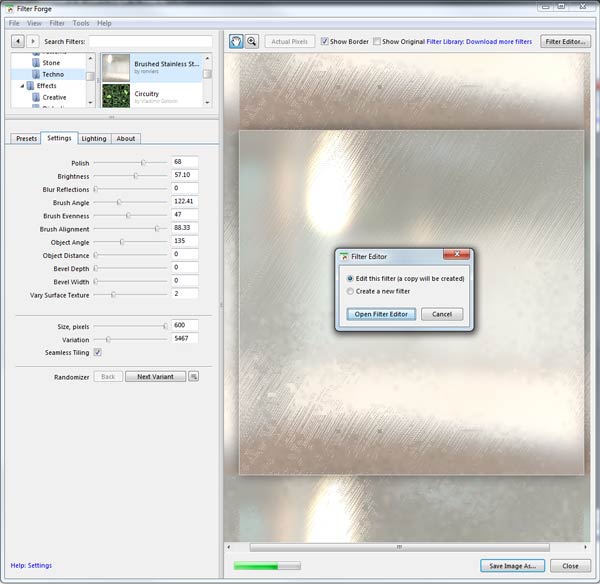Image resolution: width=600 pixels, height=584 pixels.
Task: Click the Open Filter Editor button
Action: click(x=381, y=314)
